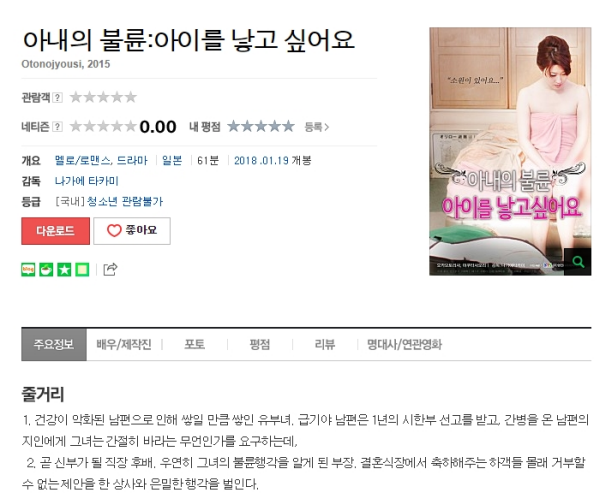This screenshot has height=504, width=600.
Task: Set my rating using 내 평점 stars
Action: (261, 126)
